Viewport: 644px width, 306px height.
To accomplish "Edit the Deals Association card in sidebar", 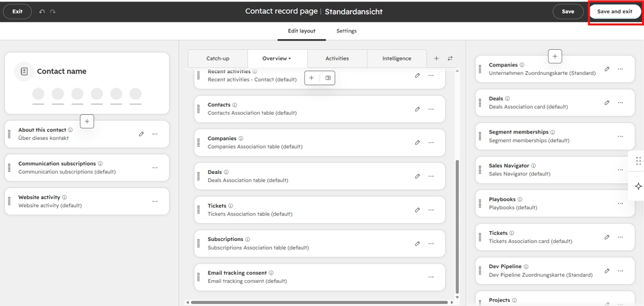I will [607, 103].
